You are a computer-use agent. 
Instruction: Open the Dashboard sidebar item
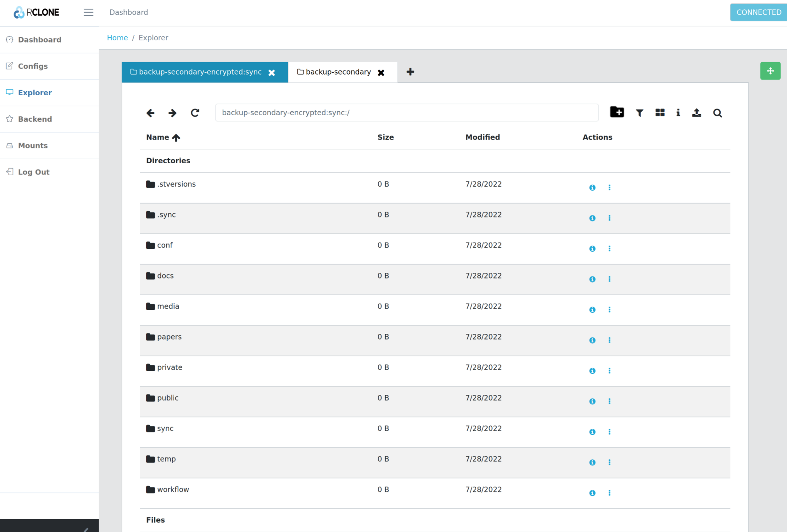tap(49, 40)
